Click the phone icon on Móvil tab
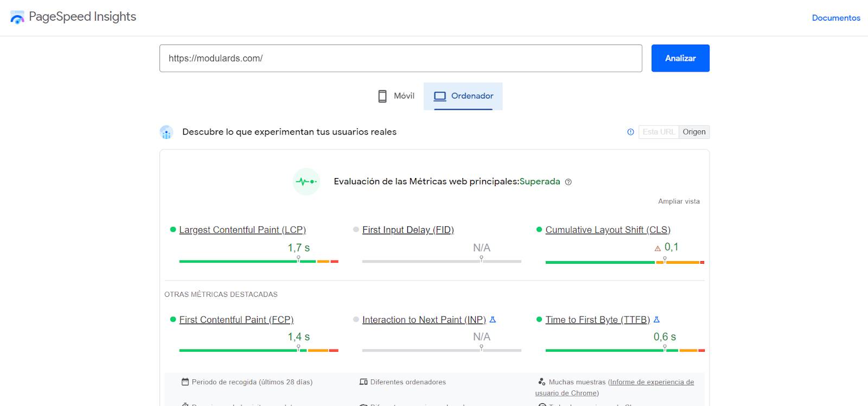The width and height of the screenshot is (868, 406). 382,96
